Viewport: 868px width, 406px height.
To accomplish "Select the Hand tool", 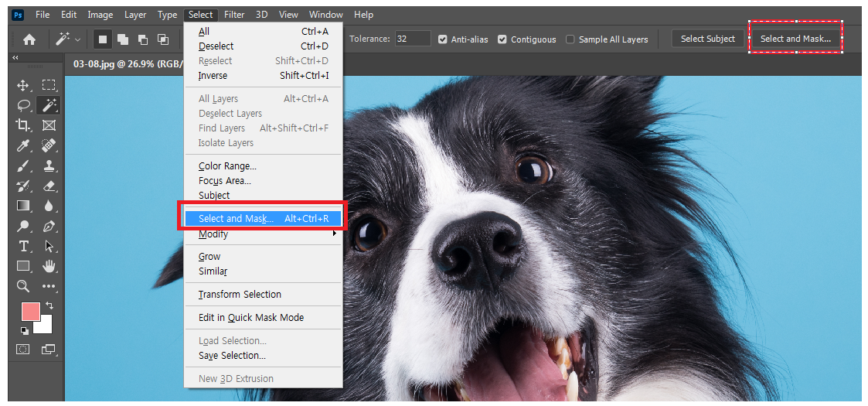I will point(49,266).
